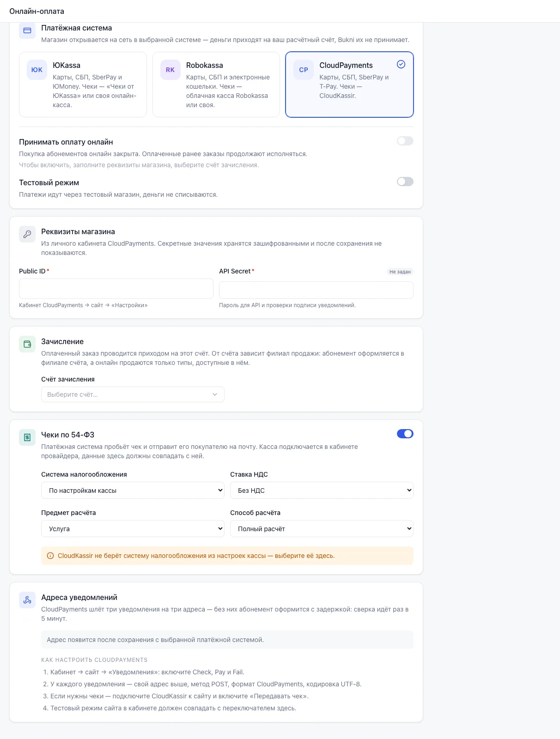Image resolution: width=560 pixels, height=739 pixels.
Task: Focus the Public ID input field
Action: (116, 289)
